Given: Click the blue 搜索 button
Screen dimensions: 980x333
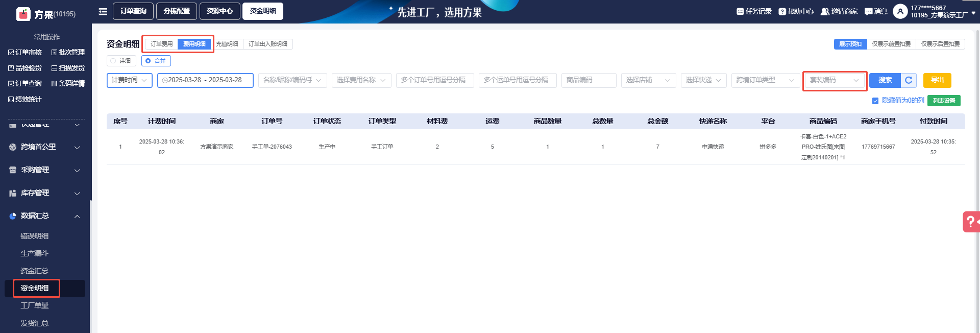Looking at the screenshot, I should point(885,80).
